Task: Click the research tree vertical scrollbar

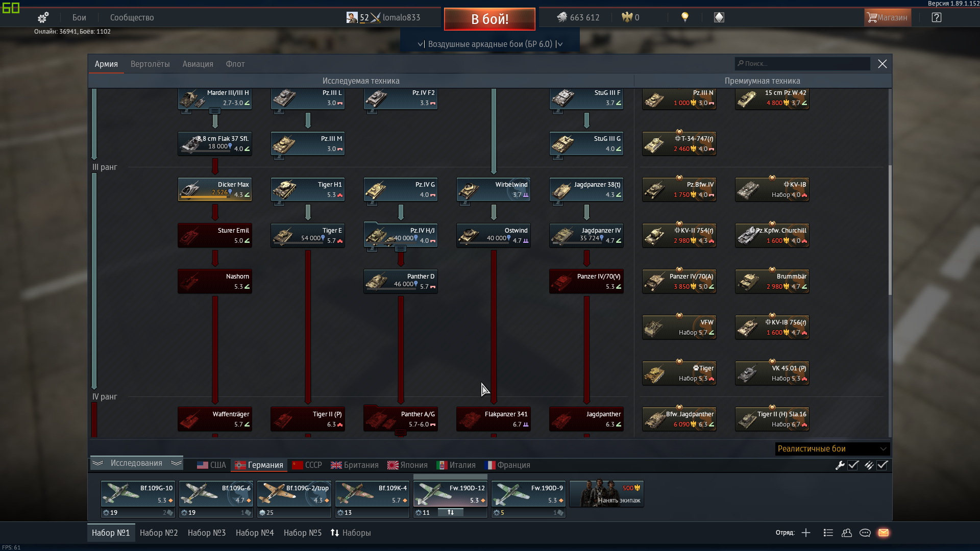Action: tap(890, 230)
